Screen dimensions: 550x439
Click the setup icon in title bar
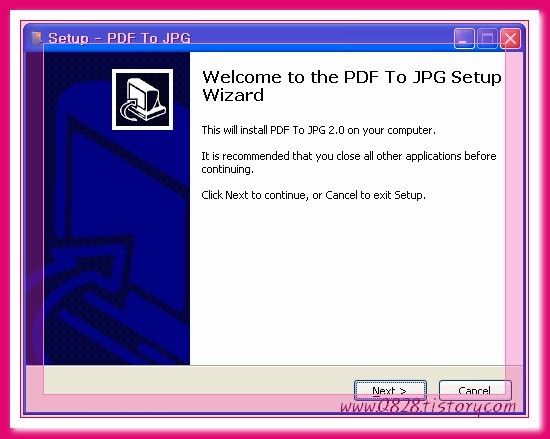pos(36,38)
